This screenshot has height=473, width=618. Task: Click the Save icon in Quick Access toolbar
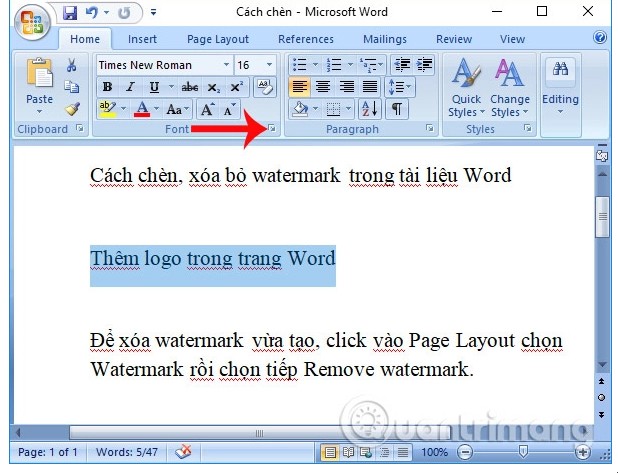tap(69, 13)
